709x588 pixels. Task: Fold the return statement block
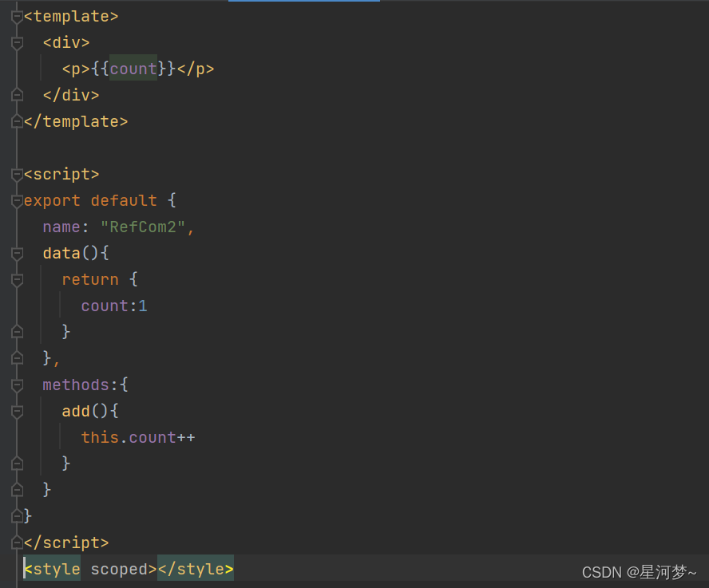pyautogui.click(x=17, y=280)
